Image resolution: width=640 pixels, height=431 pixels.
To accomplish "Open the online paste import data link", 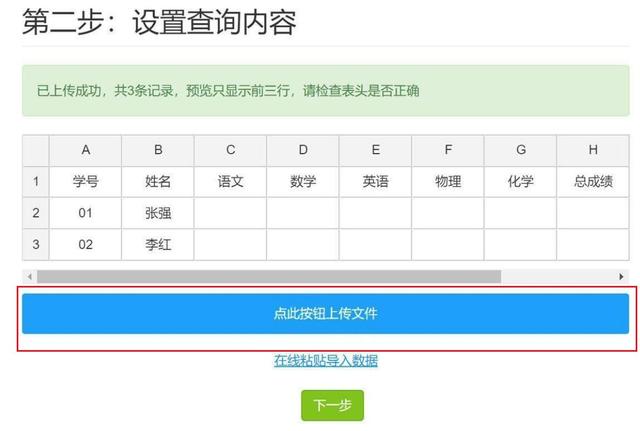I will [325, 361].
